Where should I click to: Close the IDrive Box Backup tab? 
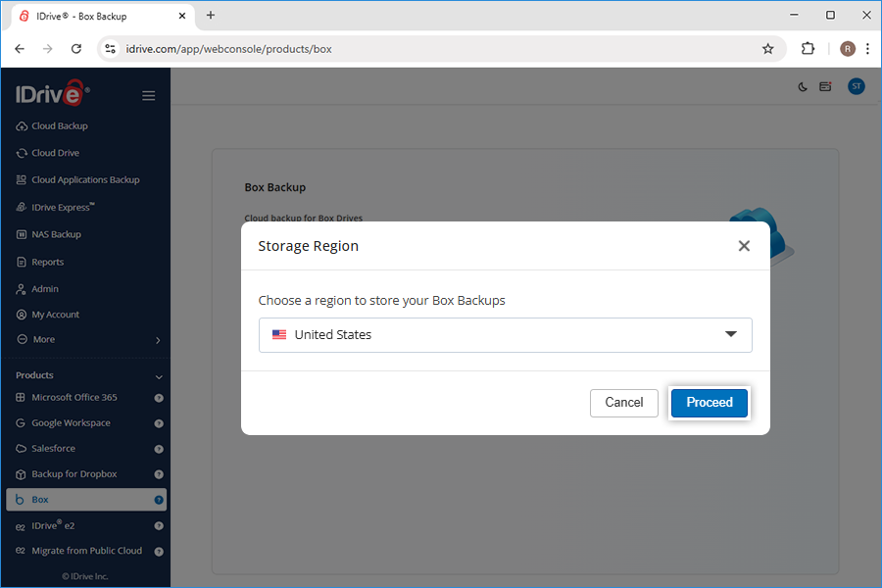181,16
